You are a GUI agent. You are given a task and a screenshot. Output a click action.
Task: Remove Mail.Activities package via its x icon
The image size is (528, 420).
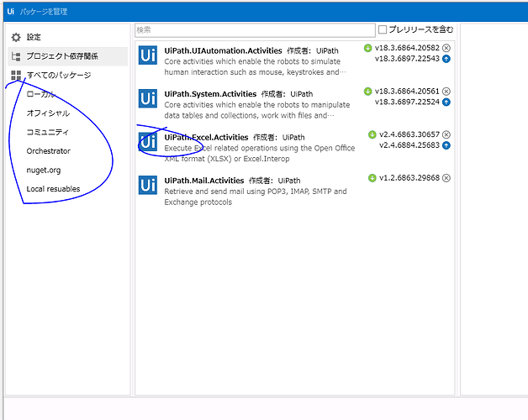coord(446,178)
